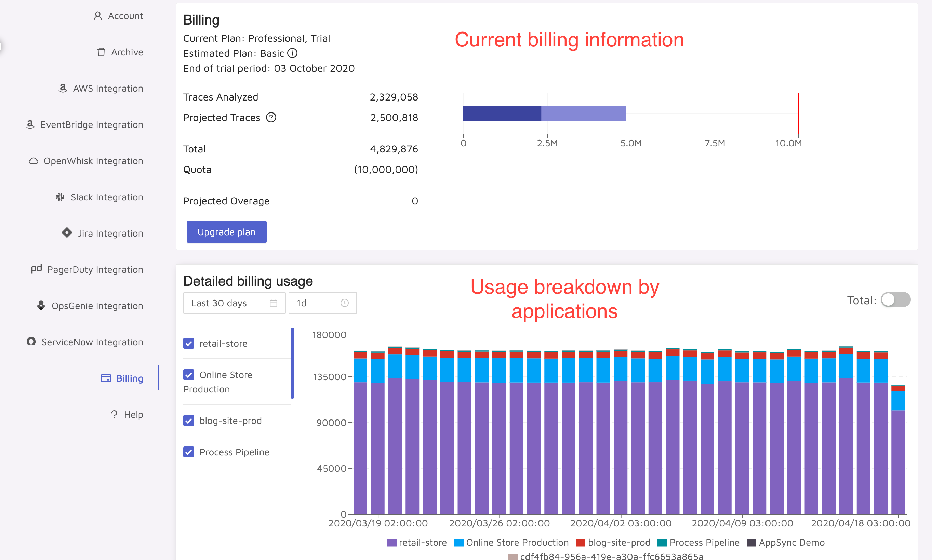This screenshot has width=932, height=560.
Task: Uncheck the retail-store checkbox
Action: click(189, 343)
